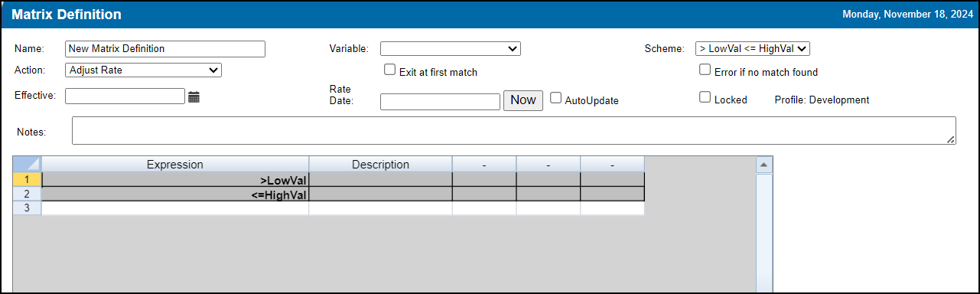Tick the Locked checkbox

coord(705,98)
